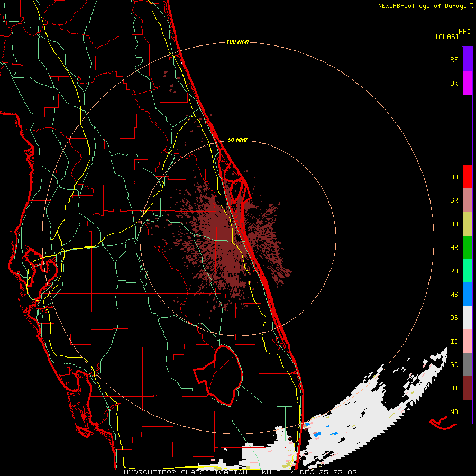476x476 pixels.
Task: Click the HR legend label
Action: (454, 248)
